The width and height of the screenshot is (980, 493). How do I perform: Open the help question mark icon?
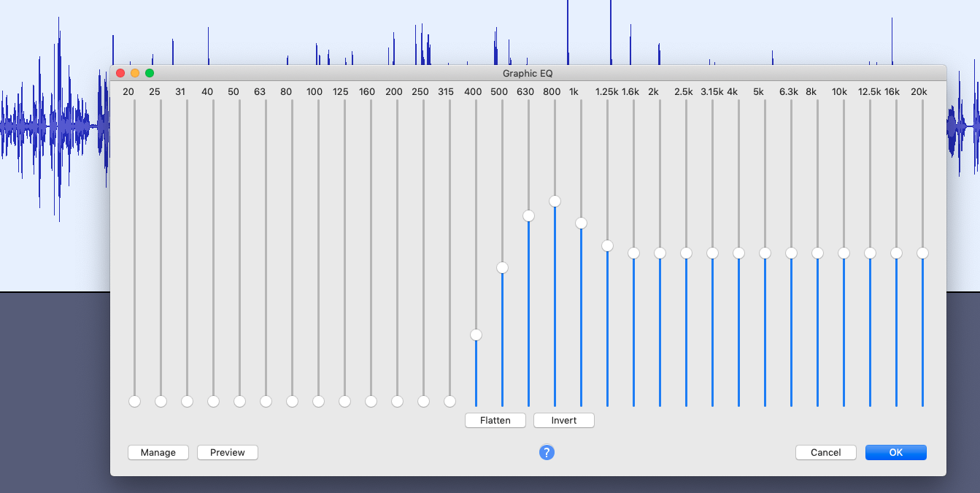547,453
